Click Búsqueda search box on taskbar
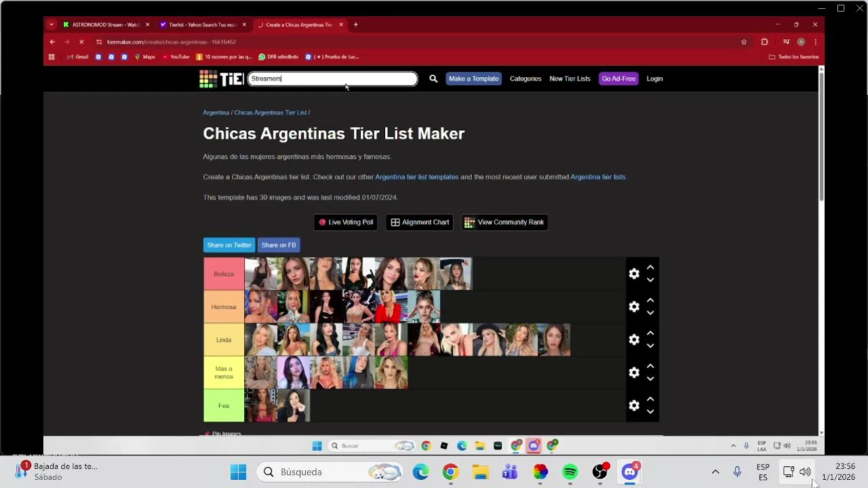868x488 pixels. pyautogui.click(x=331, y=472)
